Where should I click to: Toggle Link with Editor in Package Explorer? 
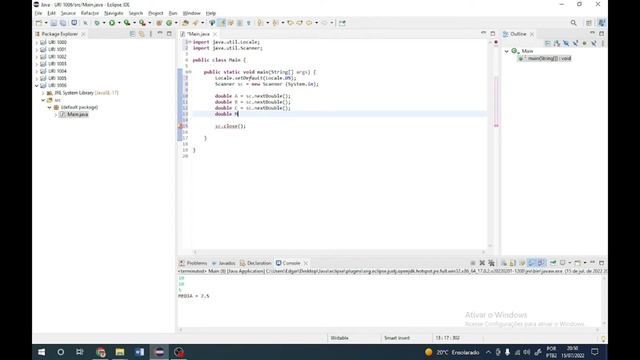142,34
